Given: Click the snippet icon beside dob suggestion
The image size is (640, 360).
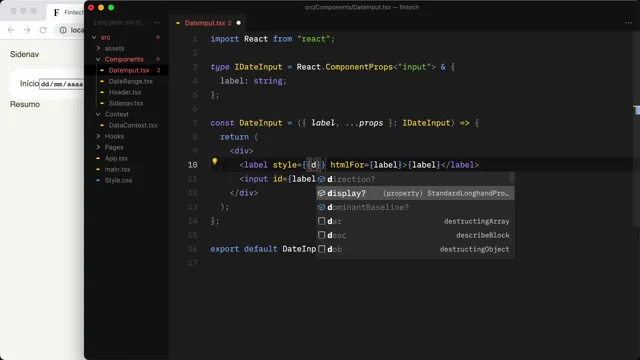Looking at the screenshot, I should [x=322, y=249].
